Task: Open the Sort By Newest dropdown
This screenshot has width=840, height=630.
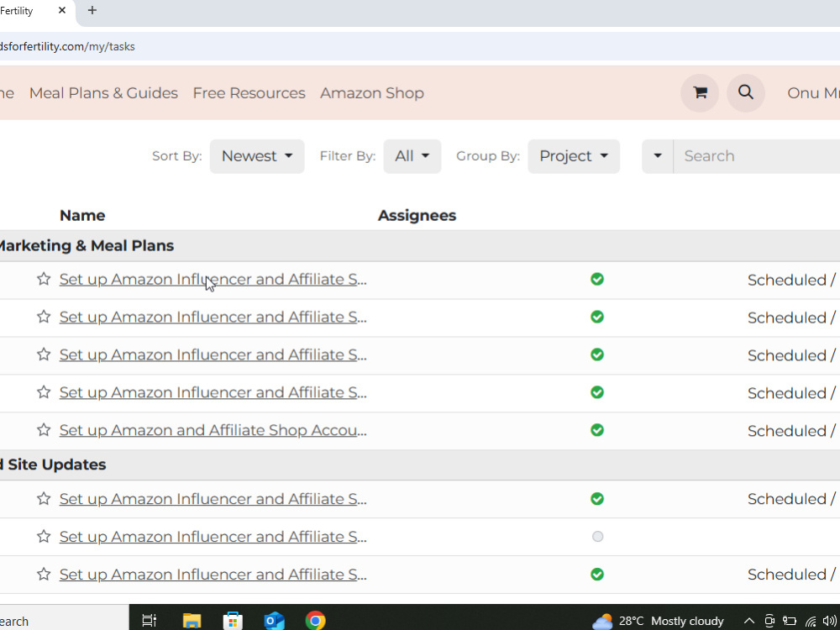Action: [x=257, y=156]
